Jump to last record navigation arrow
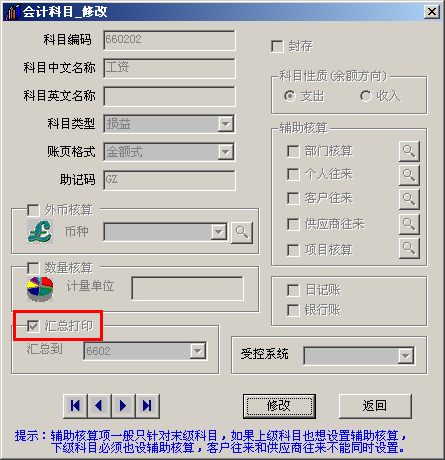 click(147, 406)
